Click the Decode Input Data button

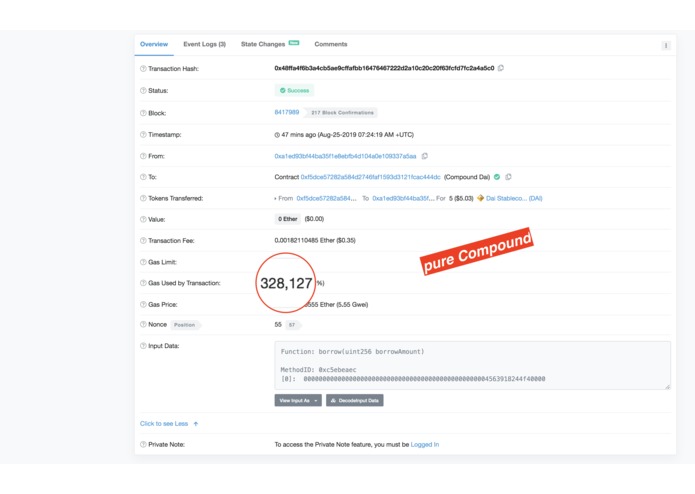coord(355,401)
